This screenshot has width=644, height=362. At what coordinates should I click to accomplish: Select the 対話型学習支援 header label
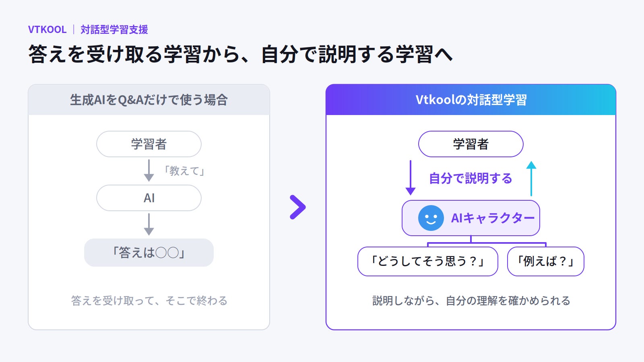tap(114, 29)
